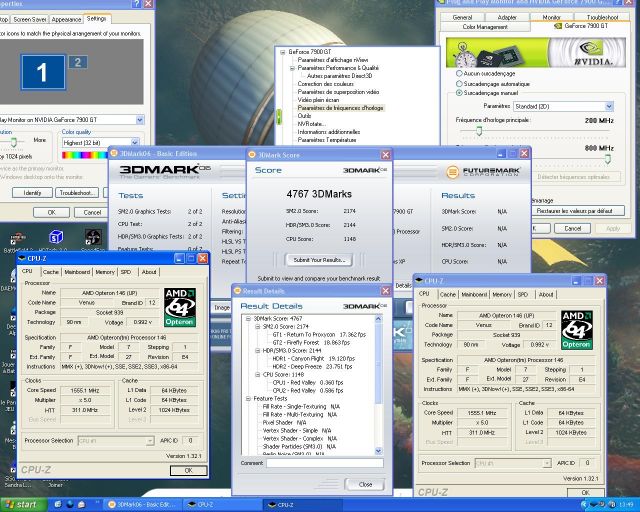Switch to the Appearance tab

(x=66, y=19)
